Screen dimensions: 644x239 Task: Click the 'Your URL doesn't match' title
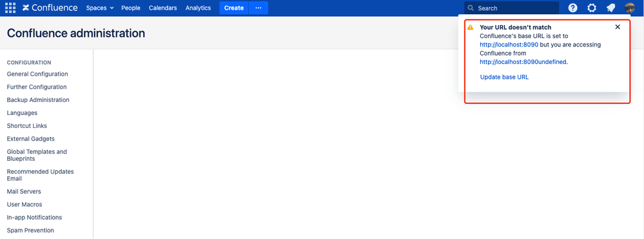coord(516,27)
